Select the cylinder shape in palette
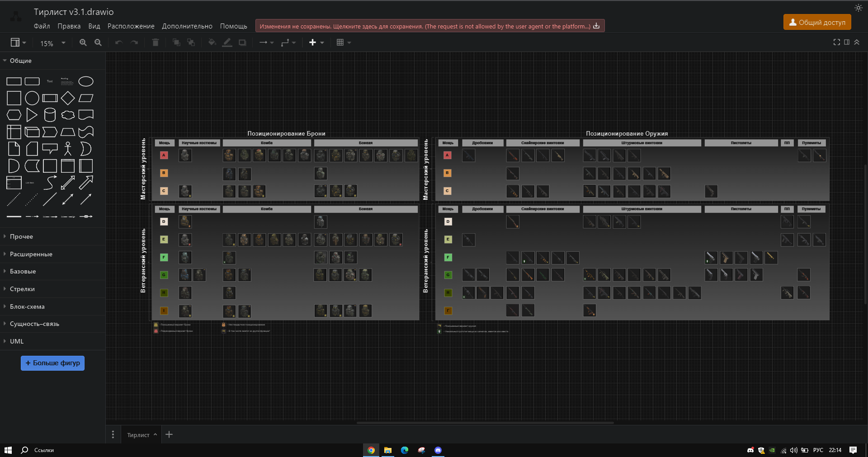The height and width of the screenshot is (457, 868). click(50, 115)
